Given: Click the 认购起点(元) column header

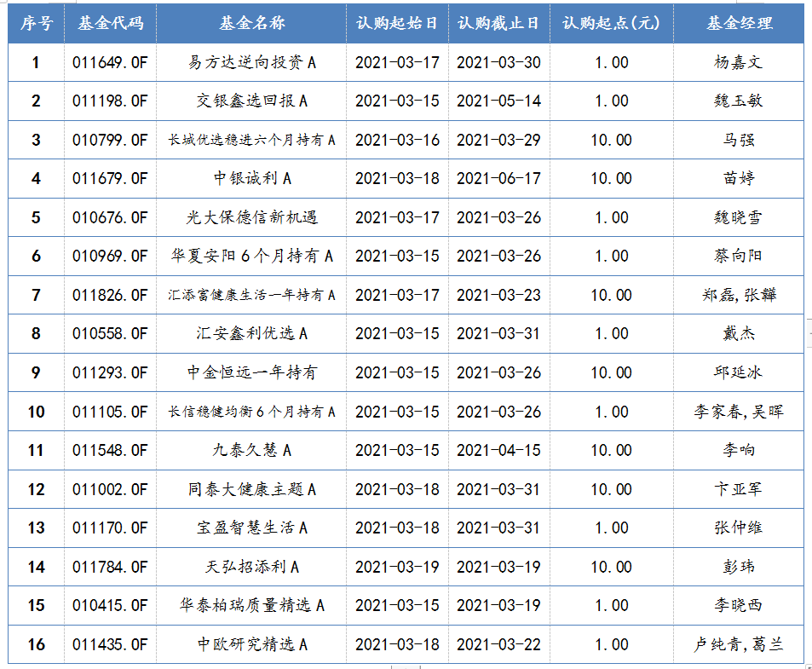Looking at the screenshot, I should 611,23.
